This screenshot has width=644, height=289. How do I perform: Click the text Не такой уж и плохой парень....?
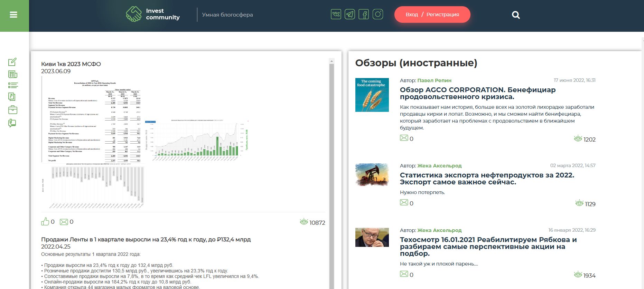439,264
